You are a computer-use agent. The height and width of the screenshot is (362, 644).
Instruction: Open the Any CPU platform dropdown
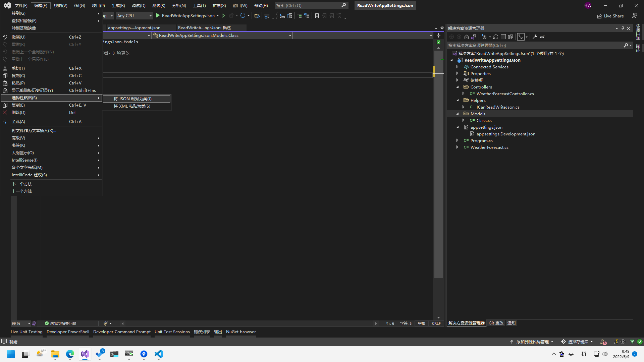(x=134, y=16)
